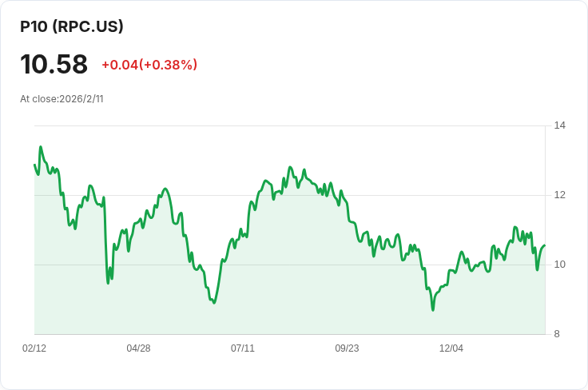The image size is (588, 390).
Task: Select the 02/12 date on the time axis
Action: (x=34, y=348)
